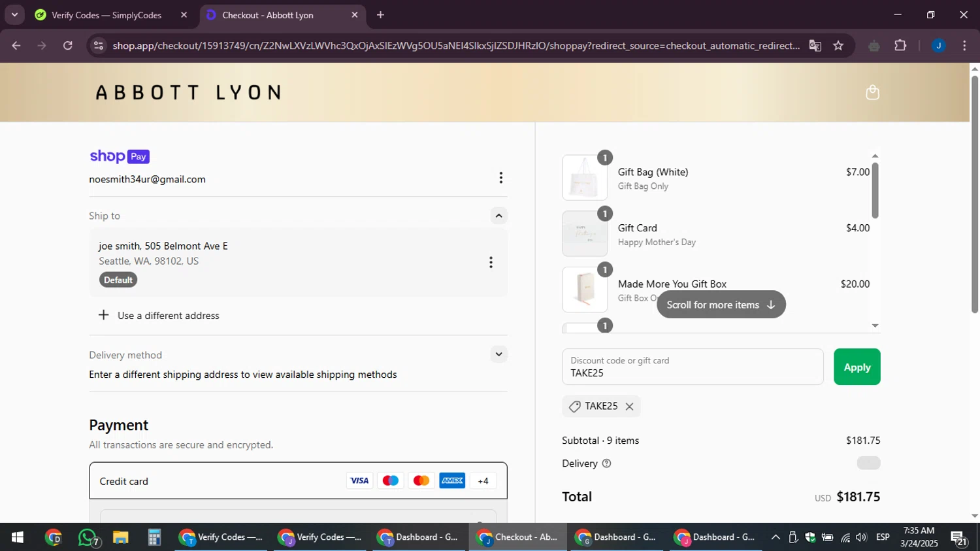The width and height of the screenshot is (980, 551).
Task: Click the page vertical scrollbar
Action: point(975,194)
